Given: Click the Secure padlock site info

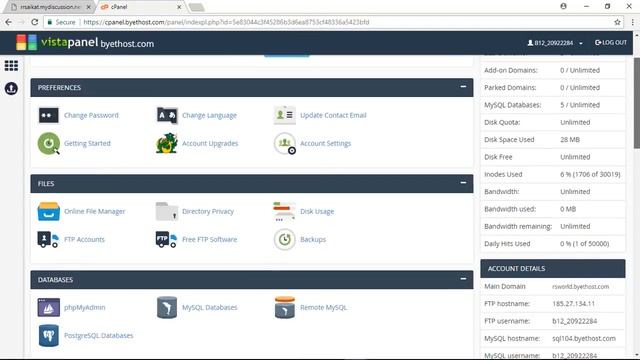Looking at the screenshot, I should [x=61, y=22].
